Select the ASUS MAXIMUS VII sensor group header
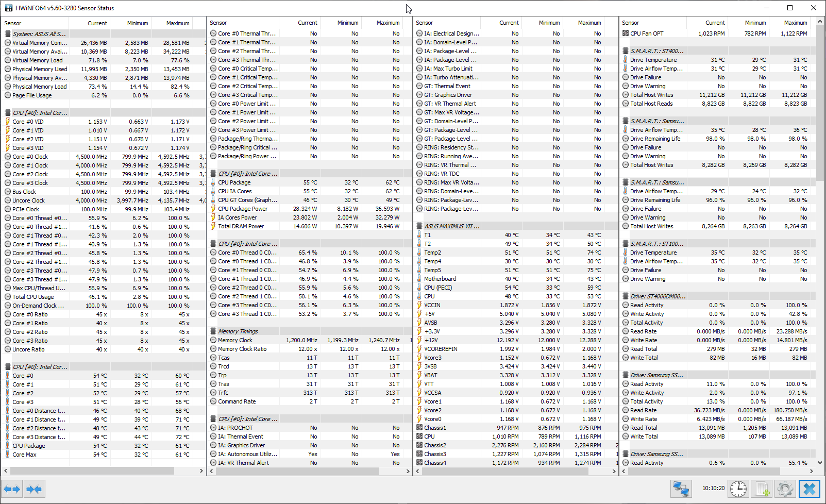The image size is (826, 504). (x=451, y=226)
